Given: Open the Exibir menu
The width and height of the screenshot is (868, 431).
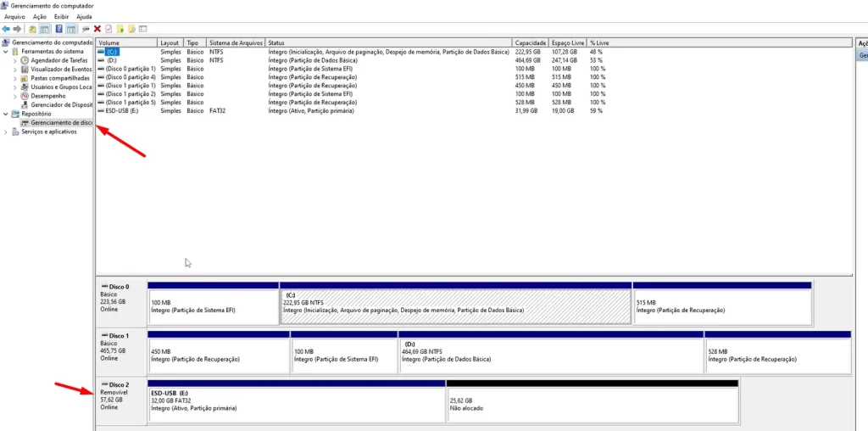Looking at the screenshot, I should coord(62,16).
